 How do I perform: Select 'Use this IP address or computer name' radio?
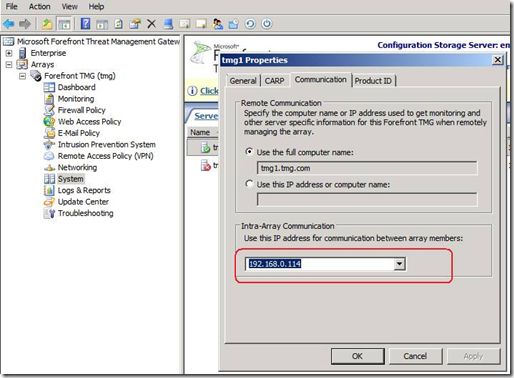point(249,184)
